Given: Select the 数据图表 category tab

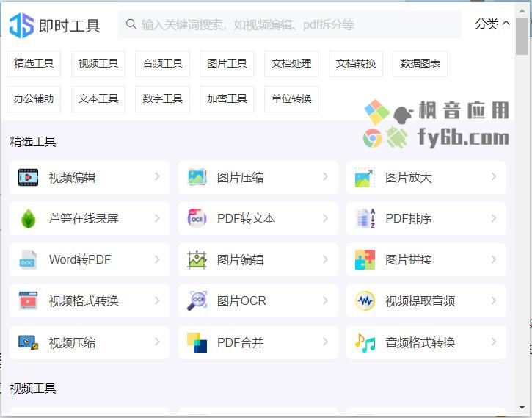Looking at the screenshot, I should coord(420,63).
